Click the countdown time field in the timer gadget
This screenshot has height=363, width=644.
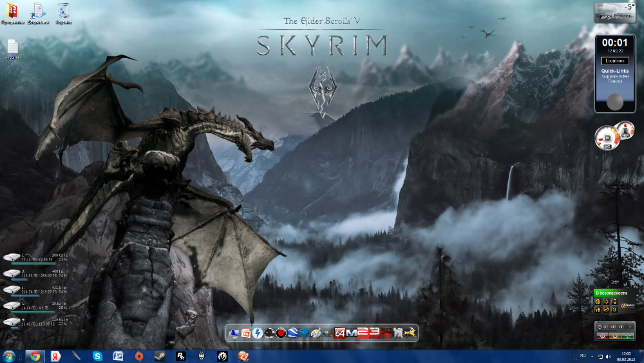pyautogui.click(x=613, y=327)
